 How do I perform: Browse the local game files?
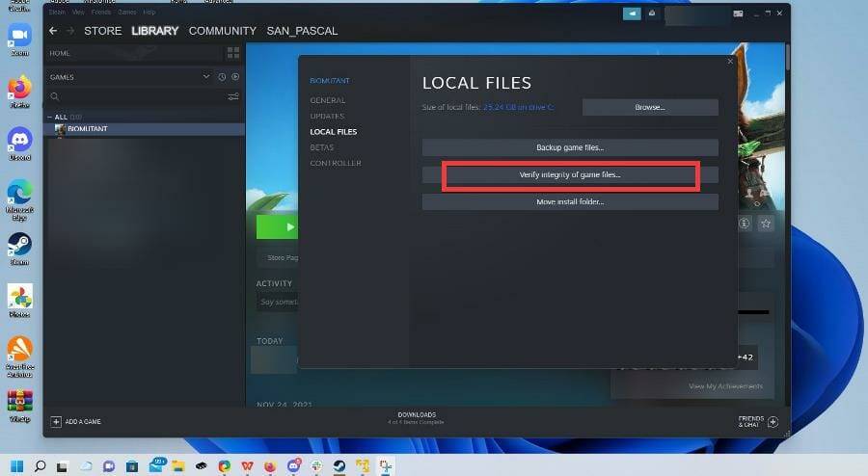pos(650,107)
